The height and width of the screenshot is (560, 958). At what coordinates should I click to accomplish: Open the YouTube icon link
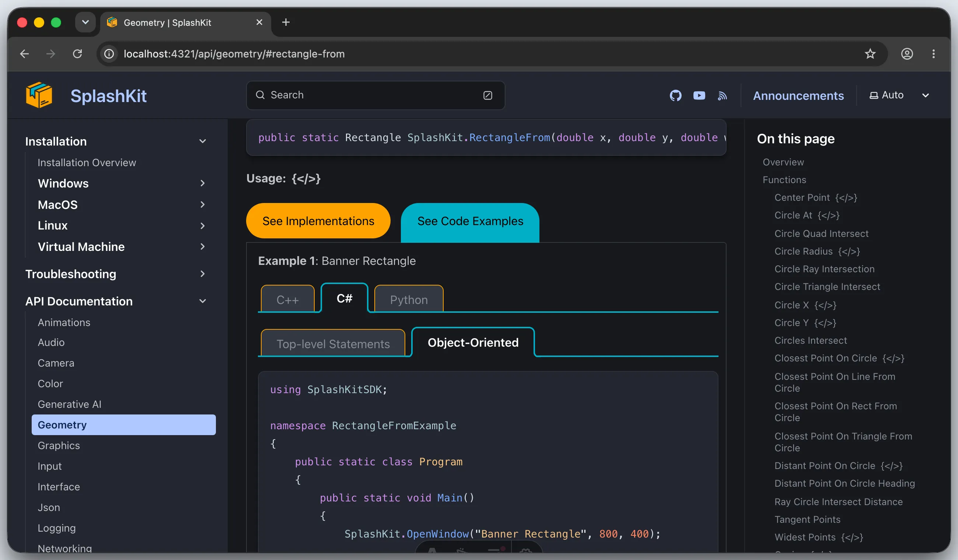click(699, 95)
